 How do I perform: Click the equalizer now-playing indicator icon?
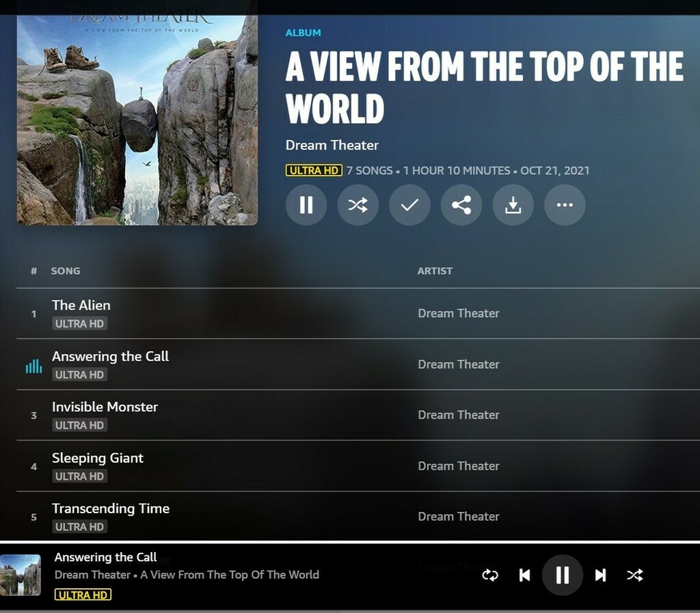coord(34,366)
